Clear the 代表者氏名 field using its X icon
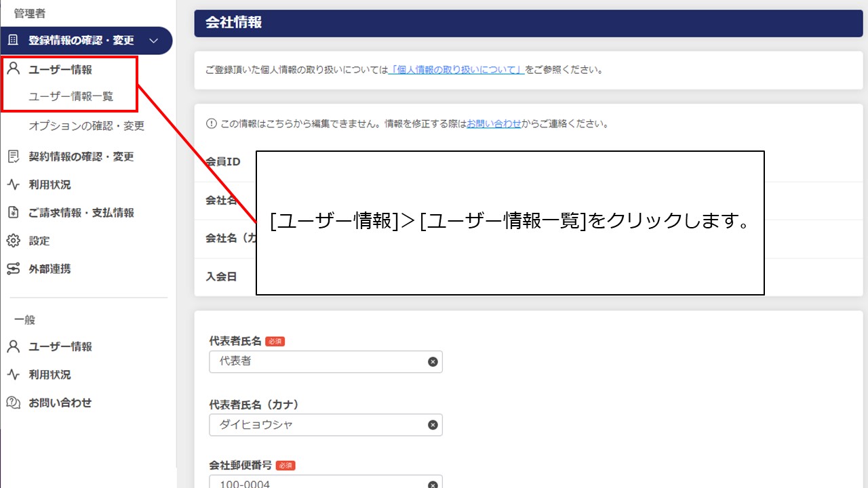This screenshot has width=868, height=488. [432, 361]
